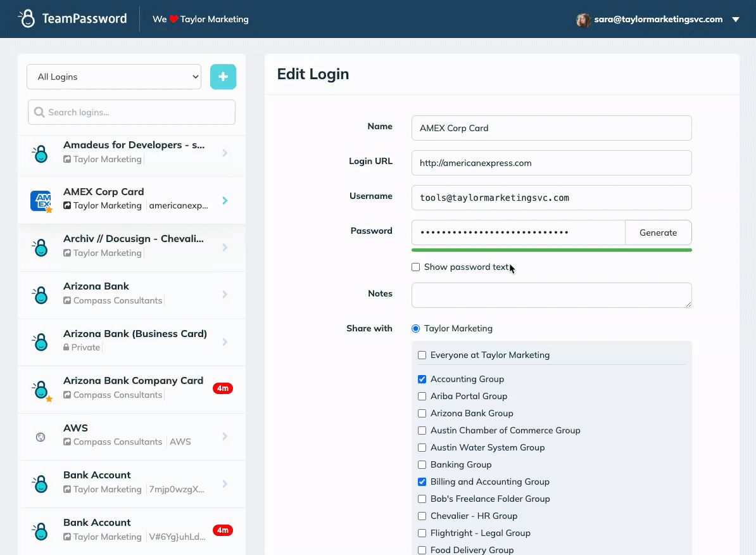Click the Notes text area
The image size is (756, 555).
click(551, 295)
